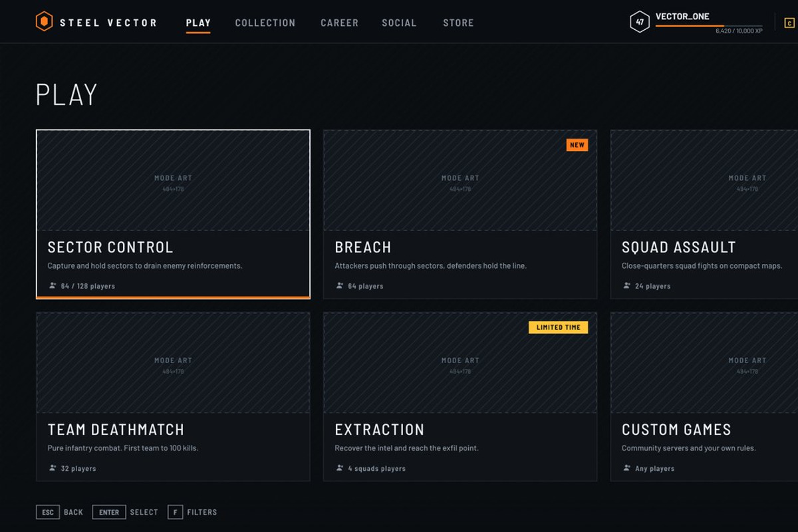Go to the Social tab
The width and height of the screenshot is (798, 532).
point(399,23)
